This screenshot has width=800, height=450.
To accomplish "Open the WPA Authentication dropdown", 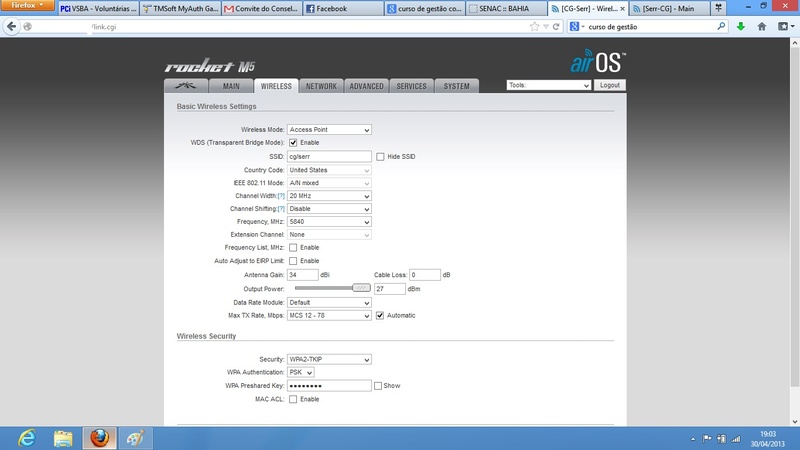I will click(301, 372).
